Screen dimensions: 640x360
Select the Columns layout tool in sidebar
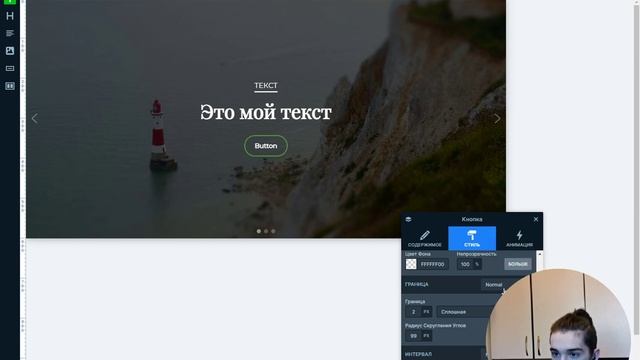[x=10, y=86]
